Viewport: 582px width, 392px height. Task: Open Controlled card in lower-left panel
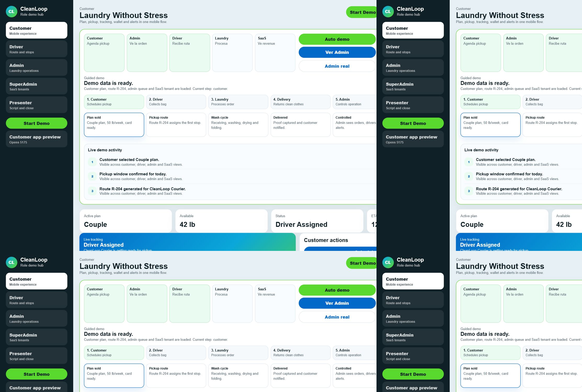pyautogui.click(x=355, y=376)
